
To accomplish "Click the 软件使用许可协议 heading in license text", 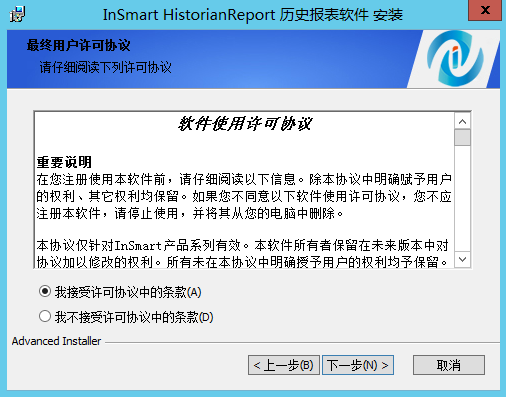I will pos(245,124).
